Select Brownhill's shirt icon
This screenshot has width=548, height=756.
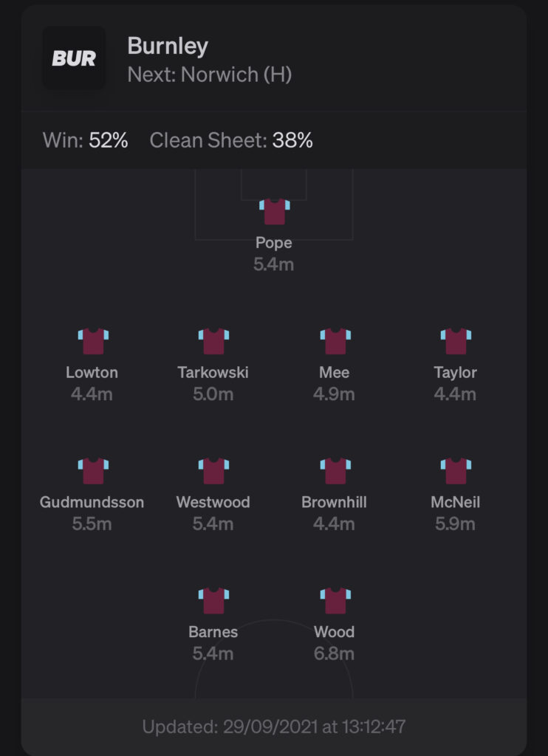[335, 471]
